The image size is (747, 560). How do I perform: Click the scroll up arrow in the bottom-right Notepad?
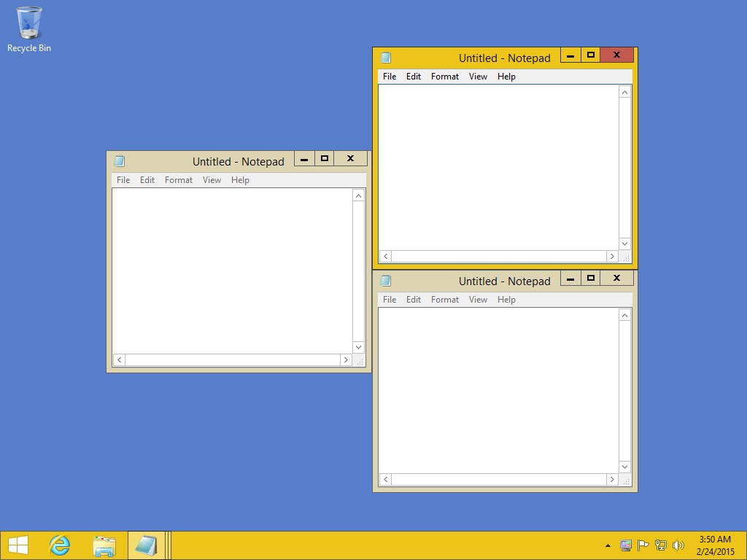624,315
